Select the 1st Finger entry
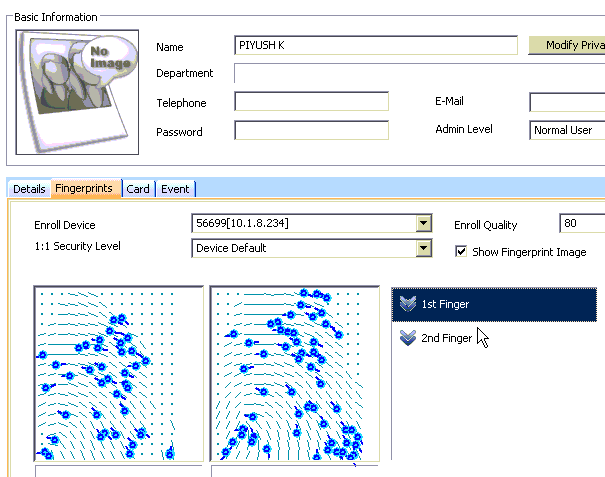The height and width of the screenshot is (477, 605). (497, 304)
